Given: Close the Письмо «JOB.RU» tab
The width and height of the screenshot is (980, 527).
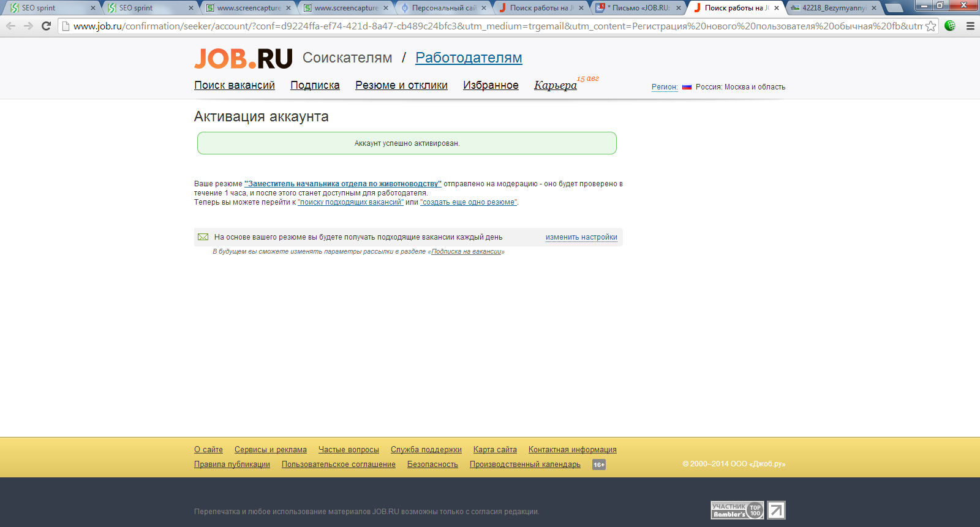Looking at the screenshot, I should (679, 8).
